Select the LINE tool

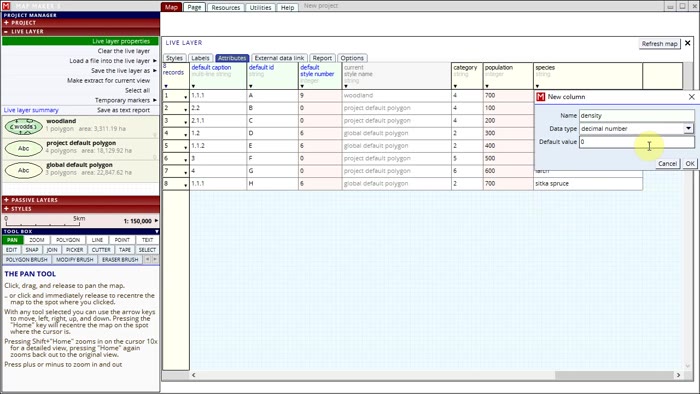[97, 240]
